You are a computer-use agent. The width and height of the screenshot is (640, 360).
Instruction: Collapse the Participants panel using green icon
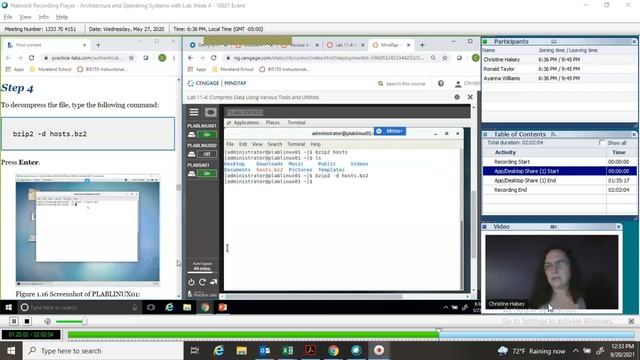coord(485,42)
